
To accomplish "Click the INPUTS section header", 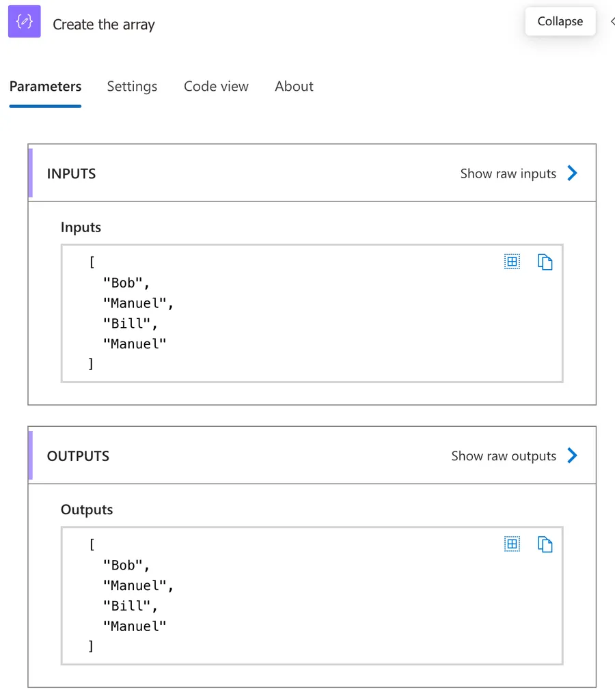I will click(71, 173).
